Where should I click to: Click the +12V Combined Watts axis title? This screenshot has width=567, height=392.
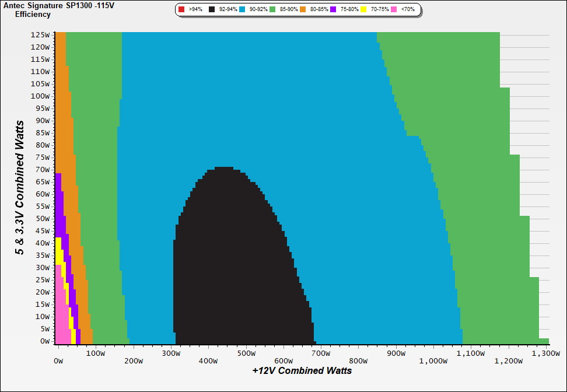click(302, 370)
